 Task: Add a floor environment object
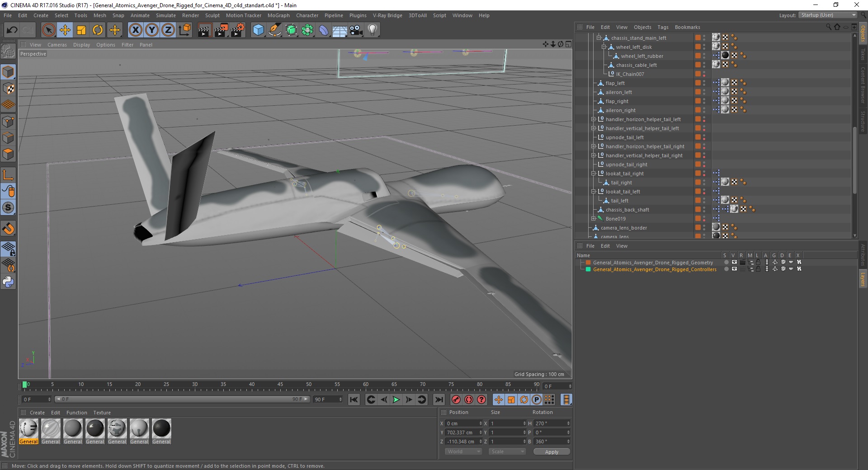pyautogui.click(x=340, y=30)
